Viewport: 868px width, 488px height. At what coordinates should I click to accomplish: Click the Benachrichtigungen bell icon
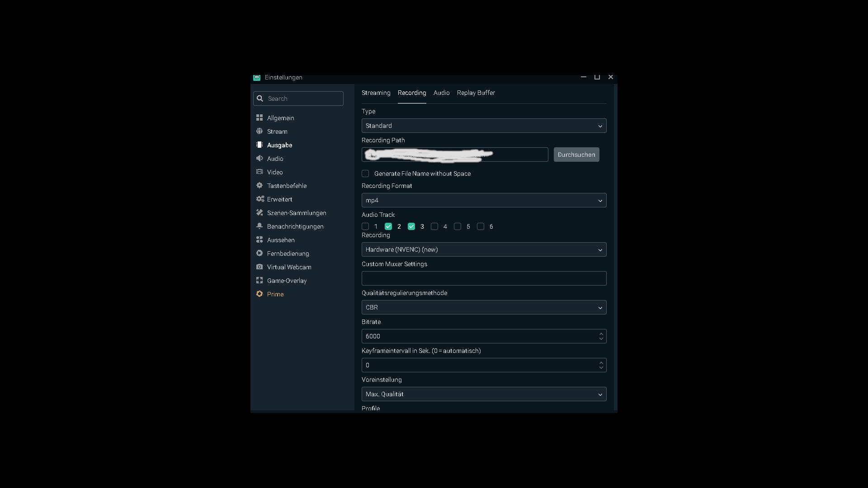tap(259, 226)
